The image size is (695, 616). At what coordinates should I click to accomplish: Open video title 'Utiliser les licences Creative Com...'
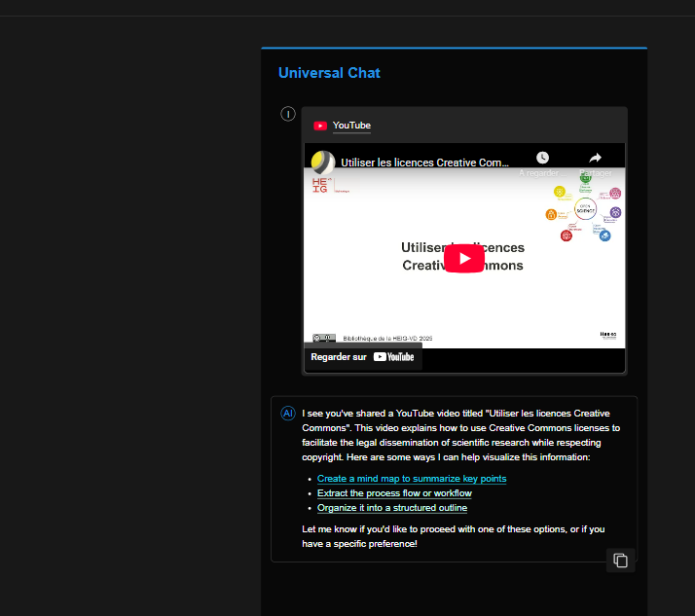pos(424,163)
